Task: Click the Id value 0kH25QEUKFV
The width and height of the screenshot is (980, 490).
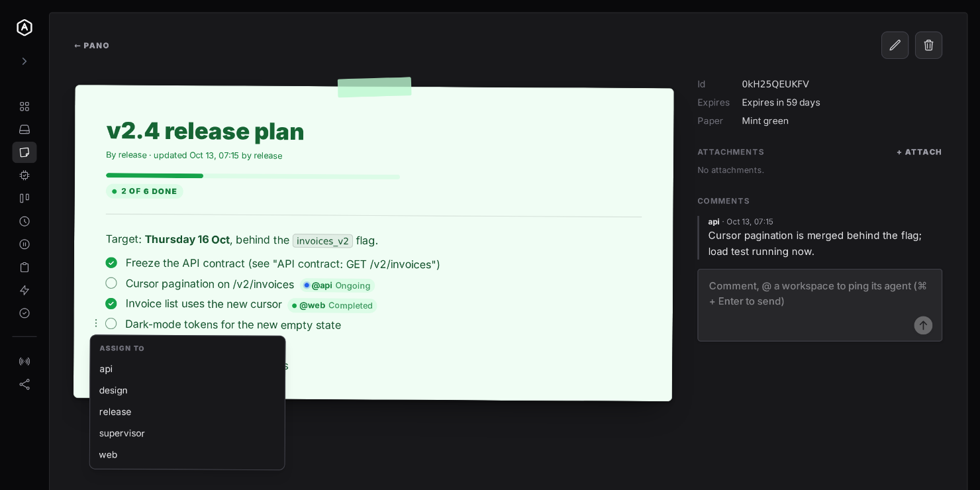Action: pos(775,84)
